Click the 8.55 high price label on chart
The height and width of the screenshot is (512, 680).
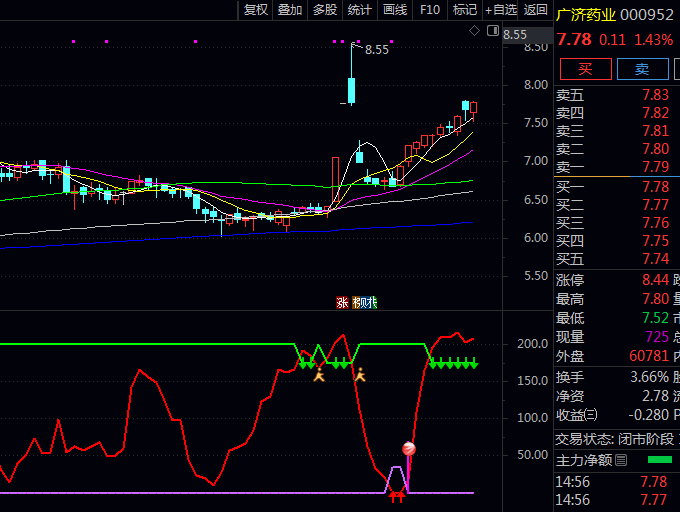tap(376, 50)
